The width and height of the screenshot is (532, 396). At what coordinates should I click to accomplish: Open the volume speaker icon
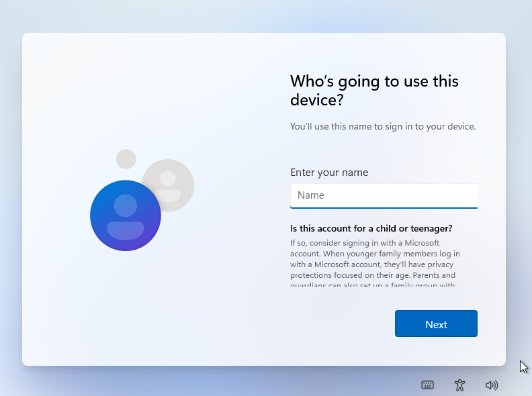pyautogui.click(x=491, y=385)
